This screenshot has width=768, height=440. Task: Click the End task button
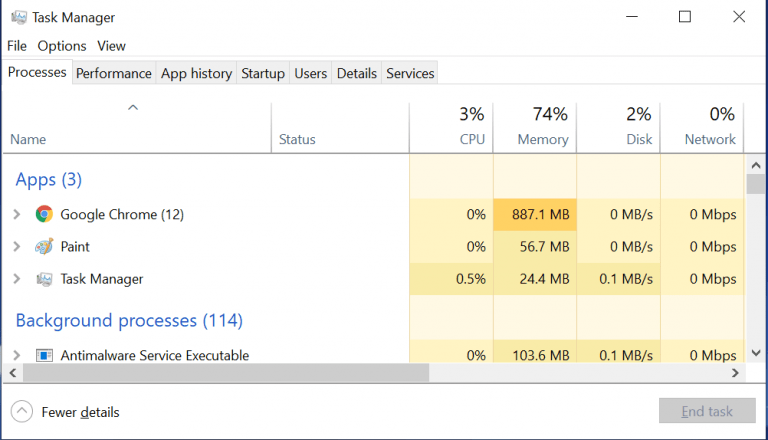[707, 411]
